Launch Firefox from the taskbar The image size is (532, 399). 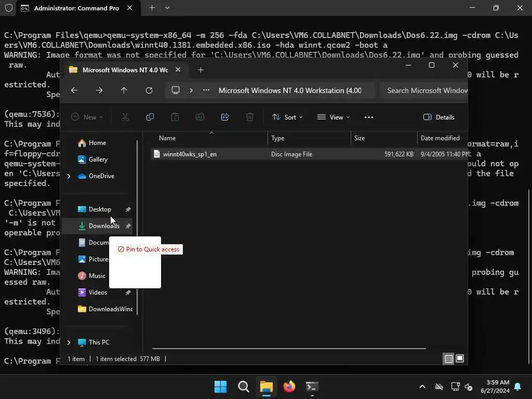(x=289, y=387)
